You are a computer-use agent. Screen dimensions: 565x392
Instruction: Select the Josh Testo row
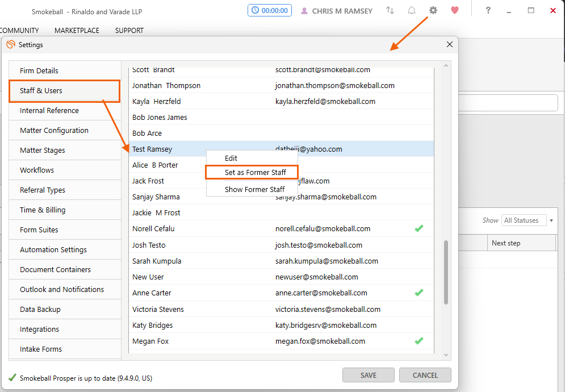[x=282, y=245]
